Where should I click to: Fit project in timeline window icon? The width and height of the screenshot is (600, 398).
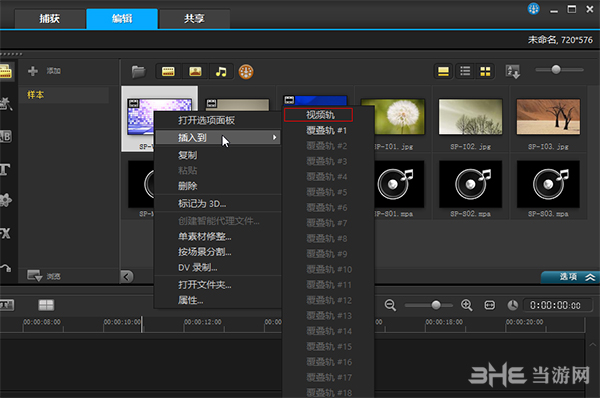pos(490,305)
